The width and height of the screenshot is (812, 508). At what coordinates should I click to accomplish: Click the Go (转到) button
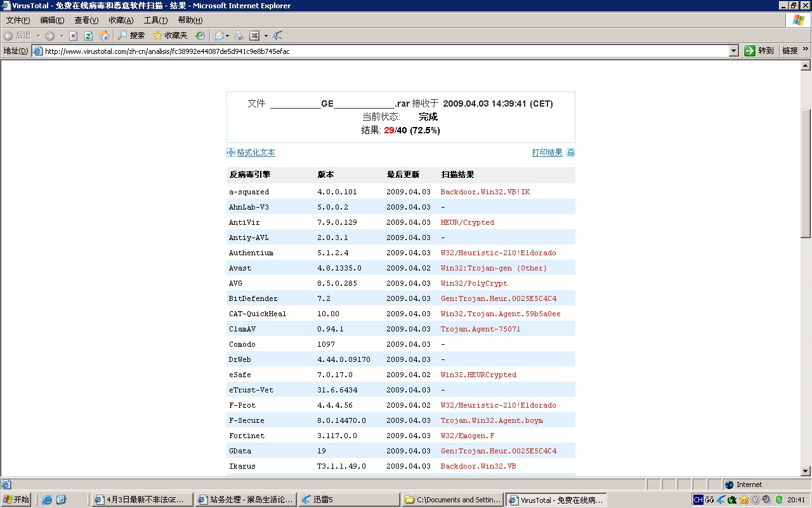click(x=759, y=51)
